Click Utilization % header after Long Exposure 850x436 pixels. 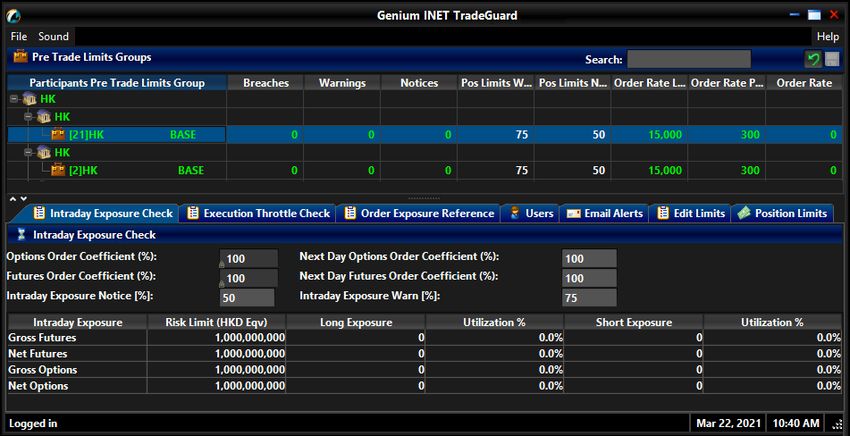pos(494,322)
